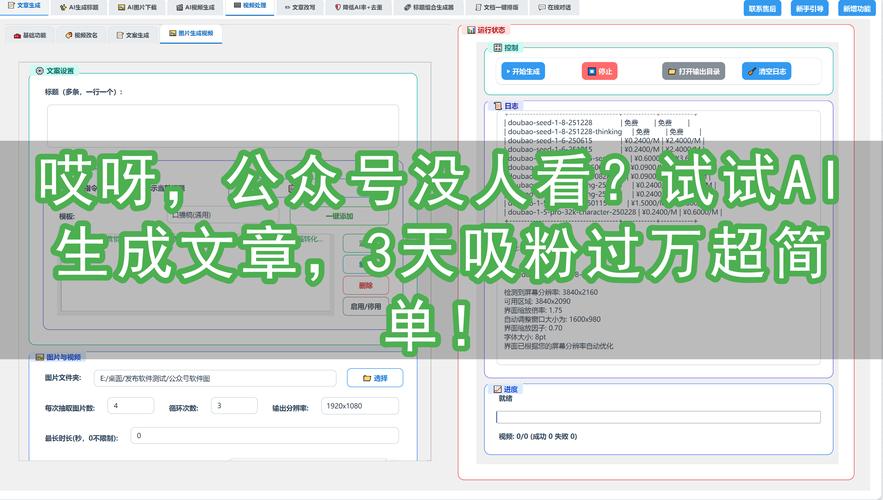Image resolution: width=883 pixels, height=500 pixels.
Task: Open the AI视频生成 tab
Action: [x=194, y=7]
